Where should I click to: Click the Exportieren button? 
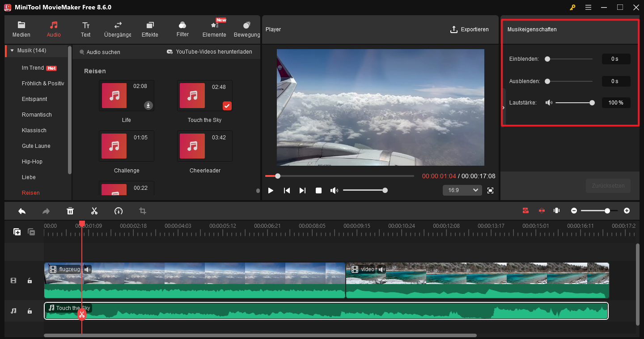click(x=470, y=29)
